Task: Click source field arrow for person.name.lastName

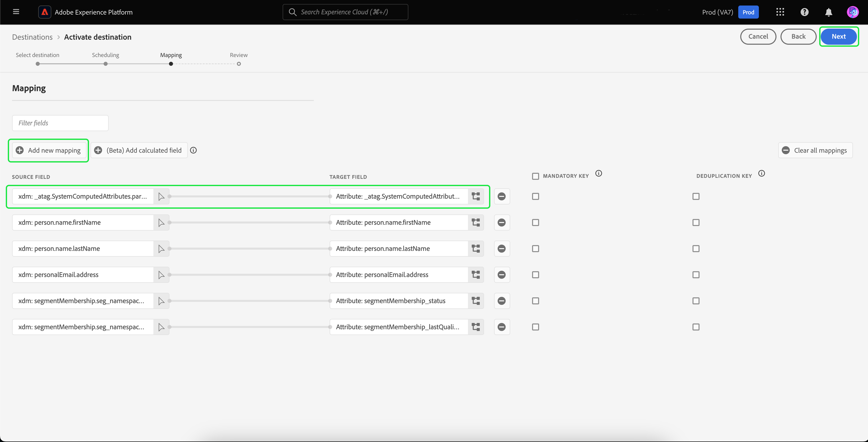Action: pyautogui.click(x=161, y=249)
